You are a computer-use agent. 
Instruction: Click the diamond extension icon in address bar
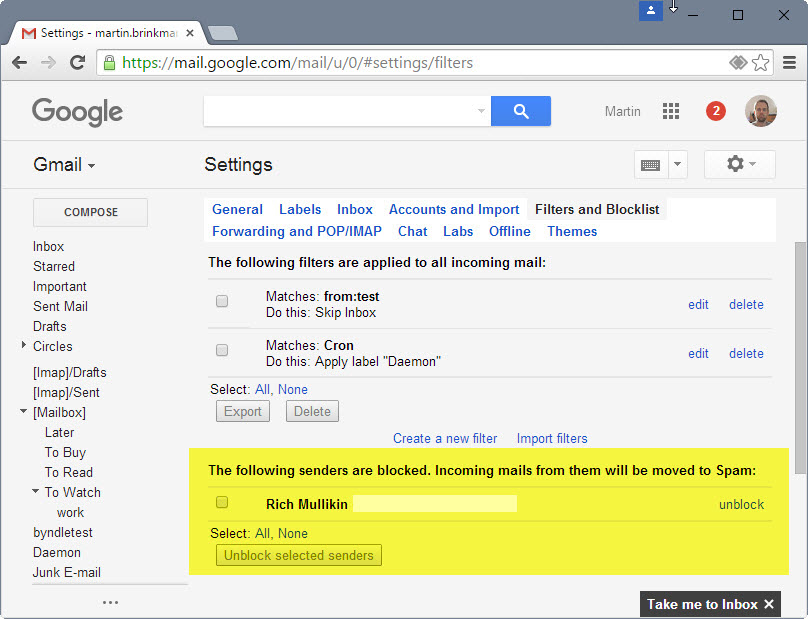coord(738,63)
